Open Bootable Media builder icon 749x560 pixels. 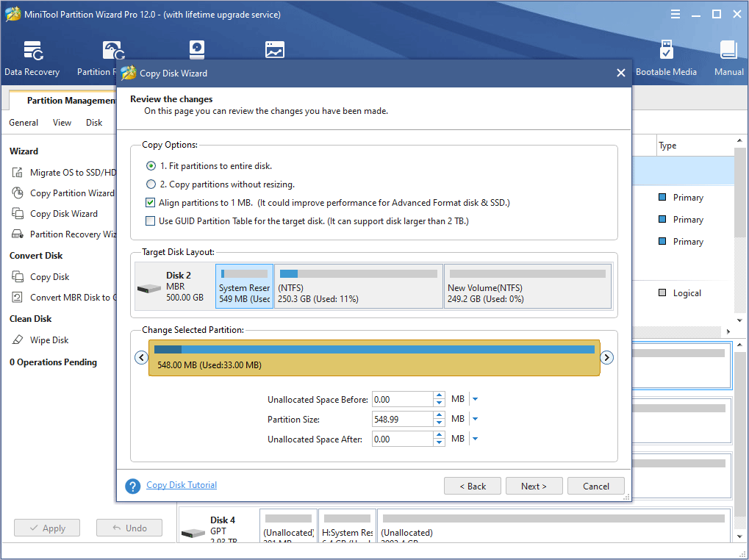coord(666,50)
